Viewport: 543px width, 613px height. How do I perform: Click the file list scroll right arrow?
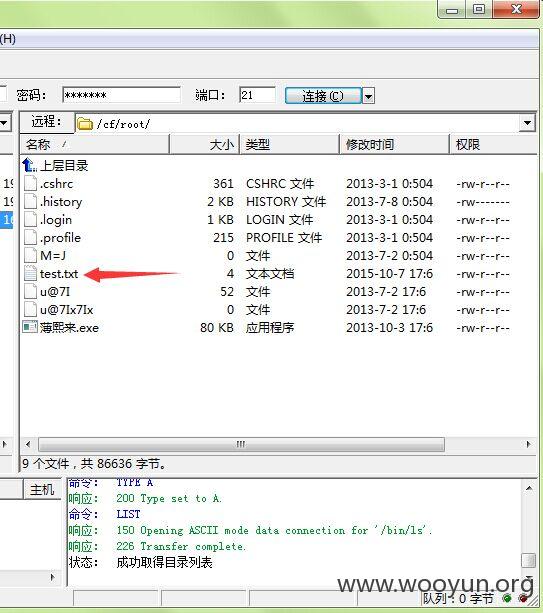click(x=529, y=444)
